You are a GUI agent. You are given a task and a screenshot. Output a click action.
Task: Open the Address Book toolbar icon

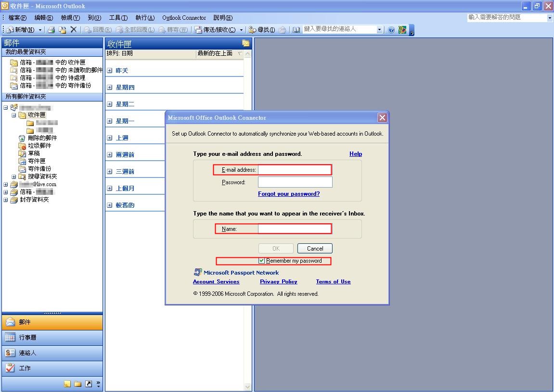click(296, 30)
